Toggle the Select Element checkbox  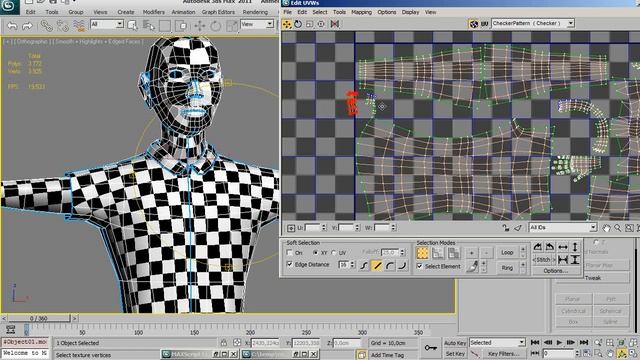tap(420, 266)
